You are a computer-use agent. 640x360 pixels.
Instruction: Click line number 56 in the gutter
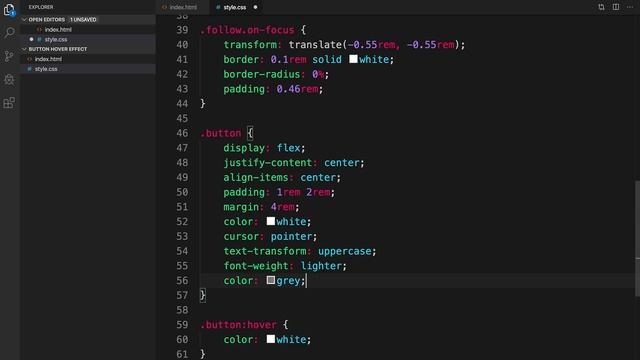[x=182, y=280]
